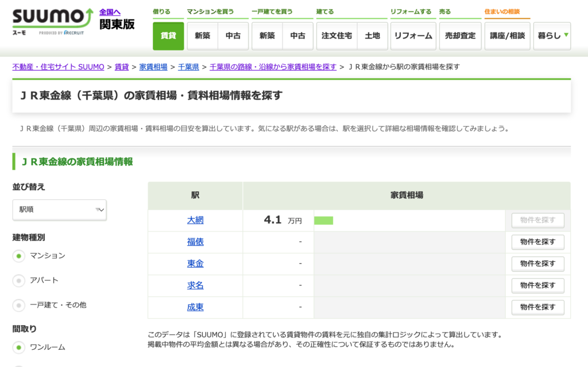
Task: Click the 間取り label
Action: pyautogui.click(x=24, y=329)
